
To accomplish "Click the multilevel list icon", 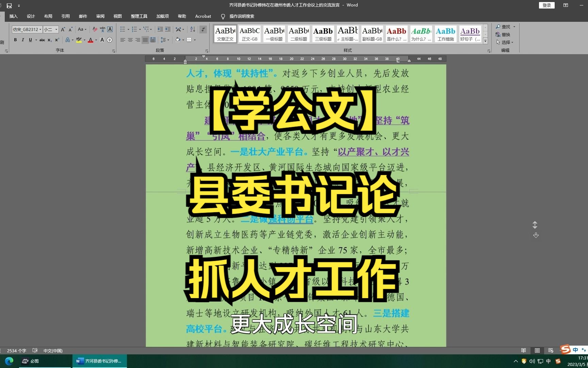I will click(x=146, y=29).
